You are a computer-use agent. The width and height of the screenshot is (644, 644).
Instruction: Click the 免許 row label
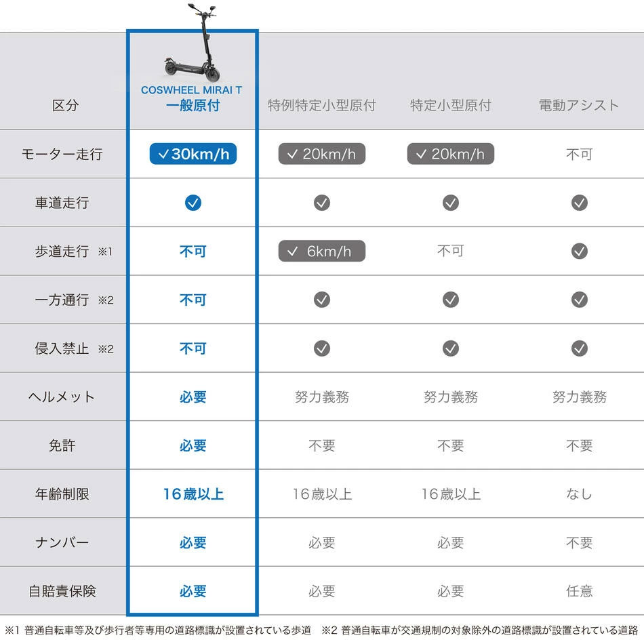point(62,445)
